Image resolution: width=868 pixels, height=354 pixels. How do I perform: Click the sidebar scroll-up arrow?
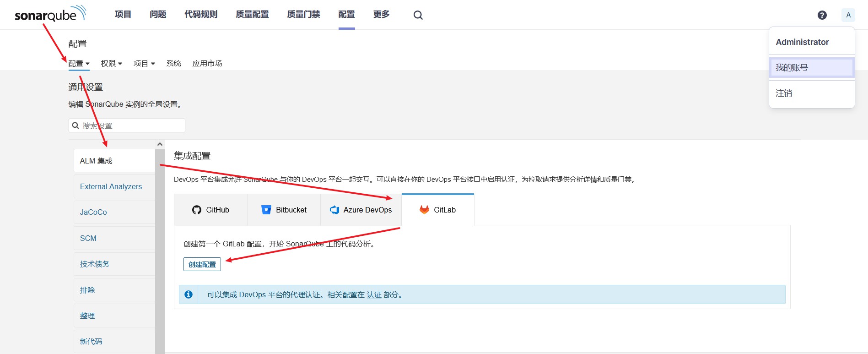click(160, 144)
